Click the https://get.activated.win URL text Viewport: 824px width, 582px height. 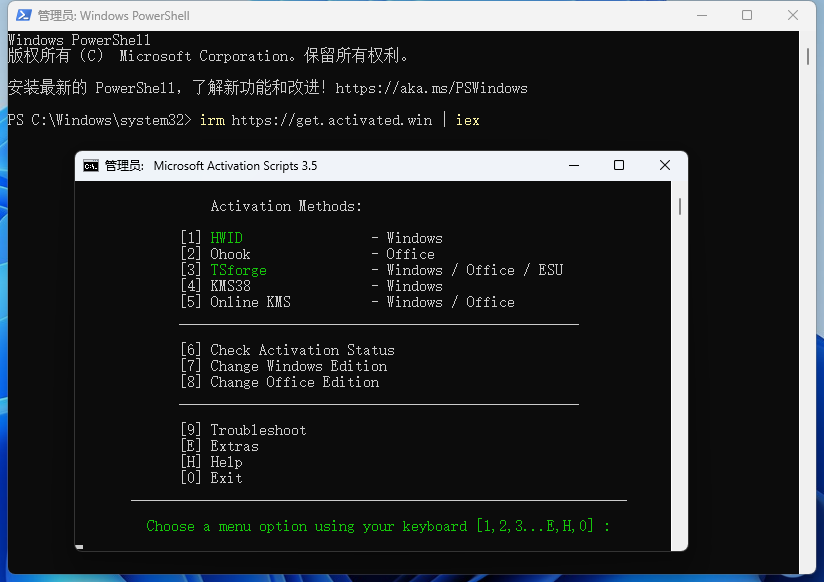[x=332, y=120]
